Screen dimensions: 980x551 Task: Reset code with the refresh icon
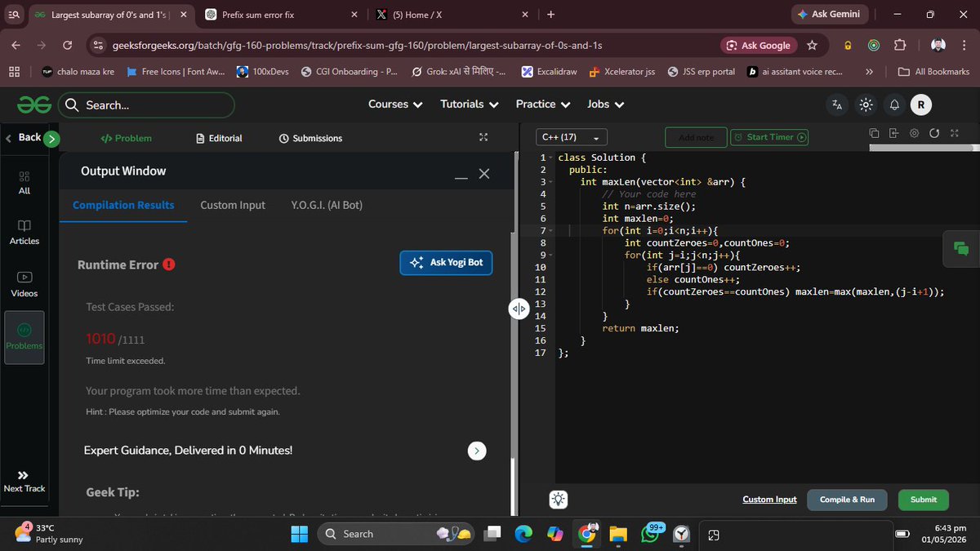(934, 133)
